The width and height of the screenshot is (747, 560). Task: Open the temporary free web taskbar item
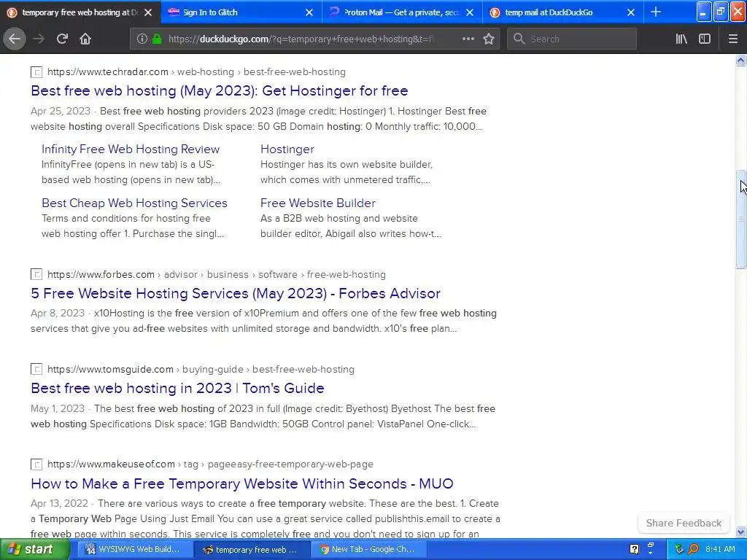pos(252,549)
